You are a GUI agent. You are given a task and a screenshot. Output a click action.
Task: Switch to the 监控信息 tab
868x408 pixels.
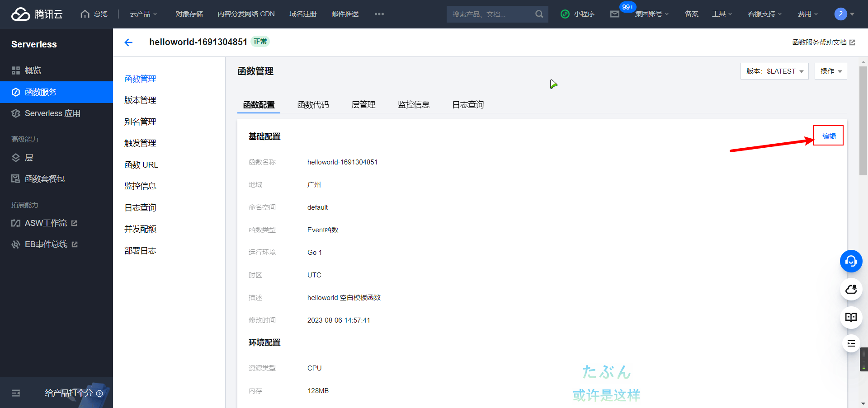(414, 104)
